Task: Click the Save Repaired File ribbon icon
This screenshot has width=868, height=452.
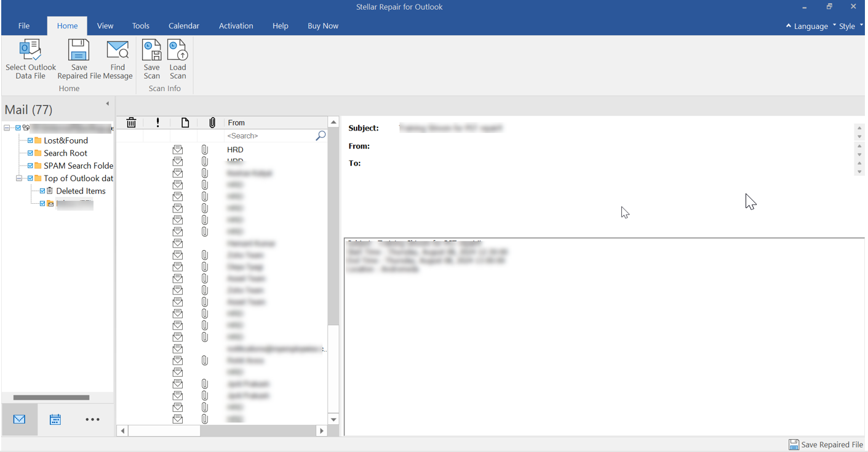Action: (79, 50)
